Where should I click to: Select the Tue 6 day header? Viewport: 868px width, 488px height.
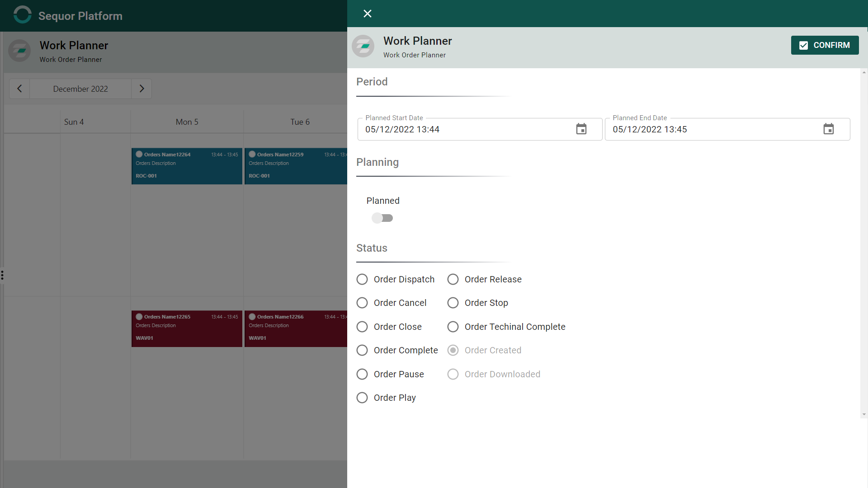(x=300, y=122)
